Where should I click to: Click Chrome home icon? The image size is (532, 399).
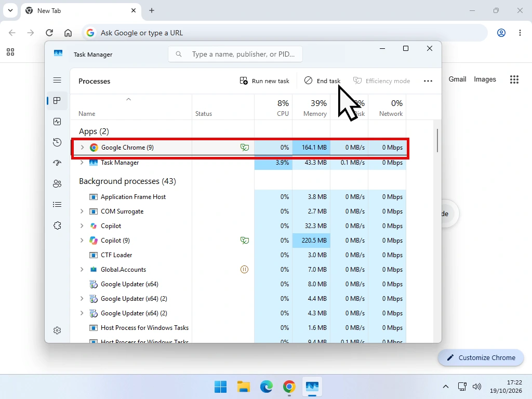pos(68,33)
